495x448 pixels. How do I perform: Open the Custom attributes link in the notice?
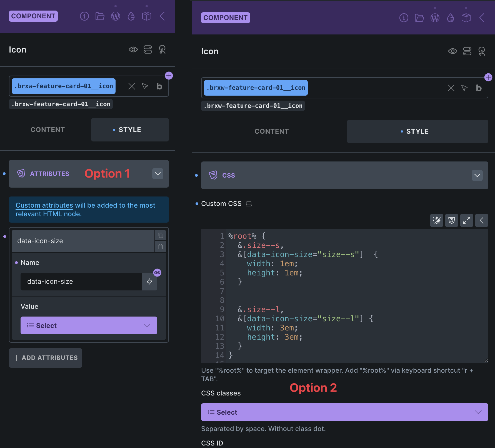[44, 205]
